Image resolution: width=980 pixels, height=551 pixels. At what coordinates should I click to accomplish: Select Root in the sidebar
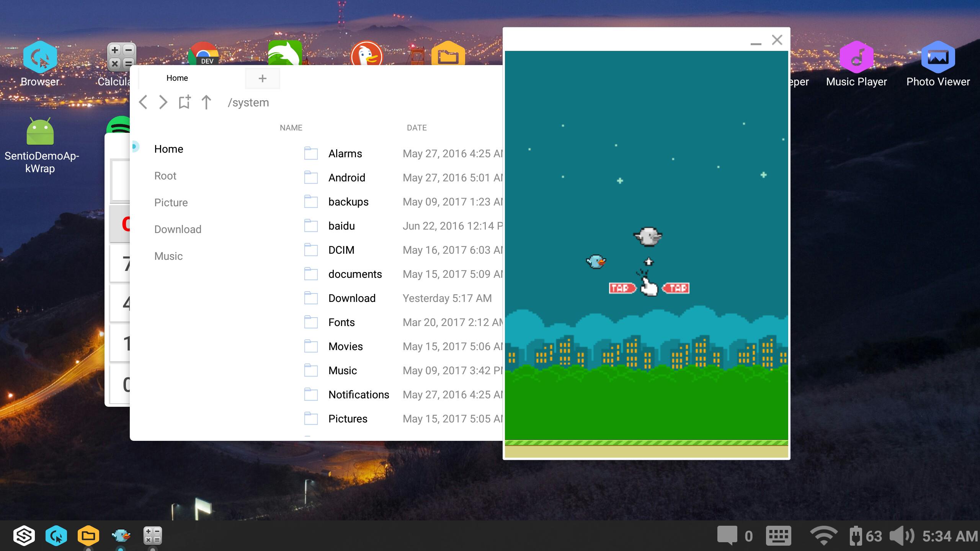[x=165, y=176]
